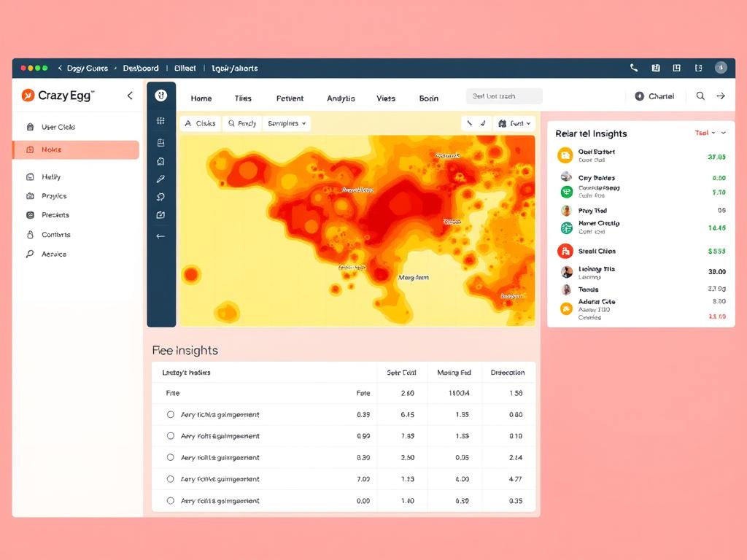Switch to the Analytics tab
Viewport: 747px width, 560px height.
pyautogui.click(x=340, y=98)
